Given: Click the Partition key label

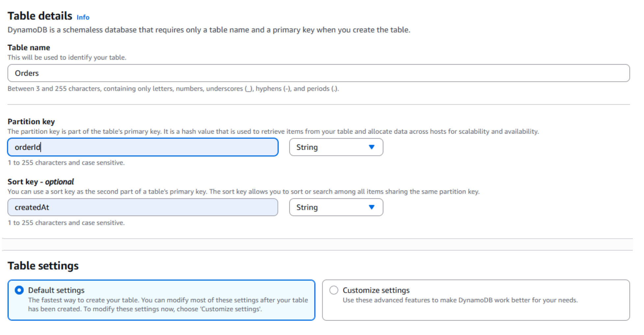Looking at the screenshot, I should click(x=31, y=121).
